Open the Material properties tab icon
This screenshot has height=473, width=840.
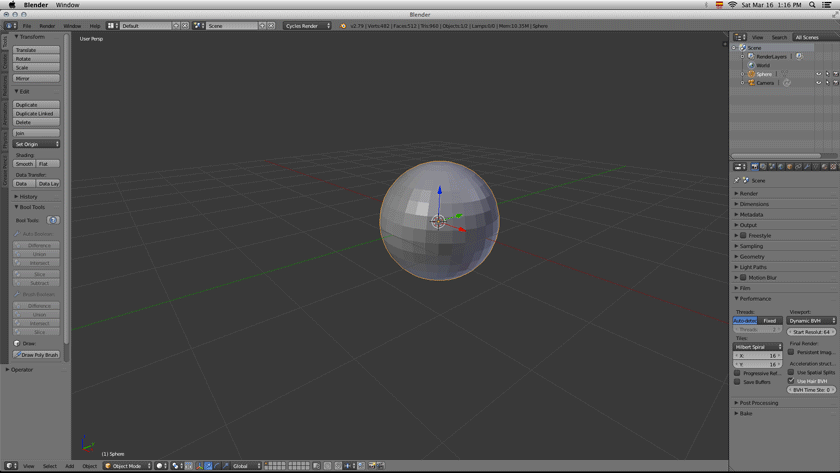pos(824,167)
